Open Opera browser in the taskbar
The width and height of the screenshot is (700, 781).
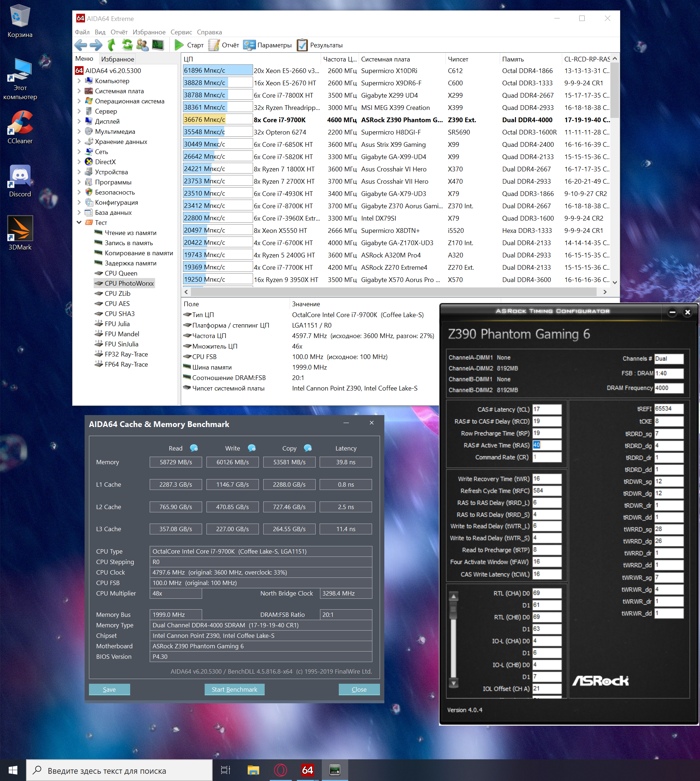click(280, 770)
